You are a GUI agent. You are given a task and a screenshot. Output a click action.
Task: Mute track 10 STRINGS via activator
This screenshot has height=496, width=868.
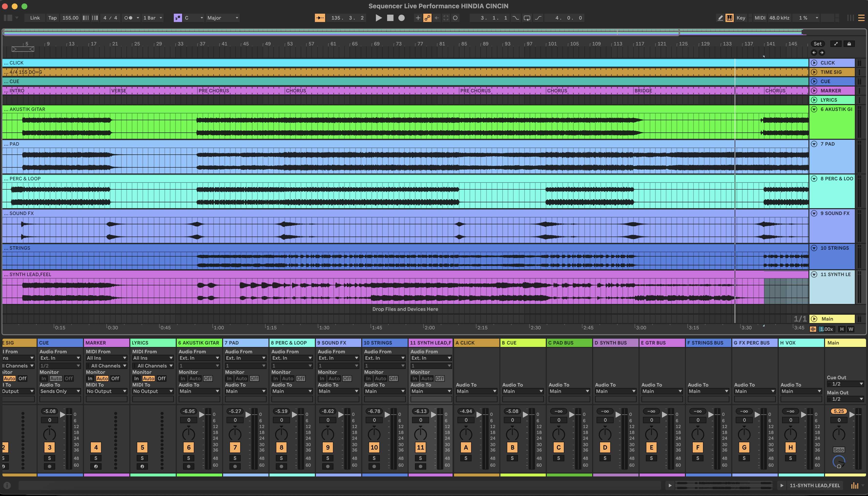[x=374, y=447]
